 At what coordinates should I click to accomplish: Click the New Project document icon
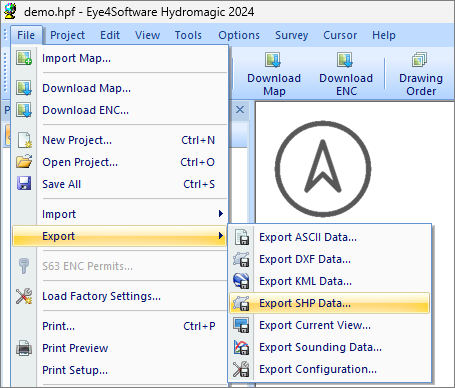tap(24, 140)
